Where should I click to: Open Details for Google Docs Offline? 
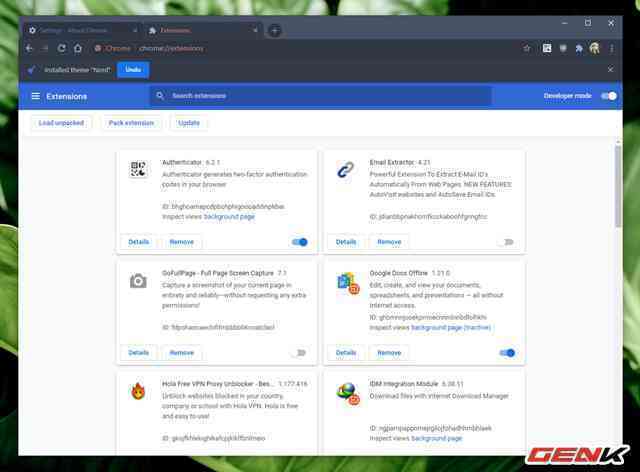[346, 353]
